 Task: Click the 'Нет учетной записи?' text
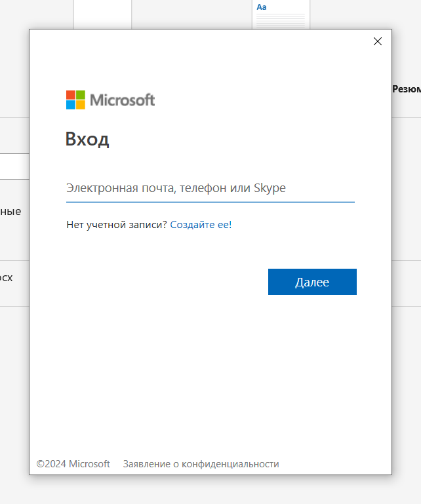pos(117,224)
